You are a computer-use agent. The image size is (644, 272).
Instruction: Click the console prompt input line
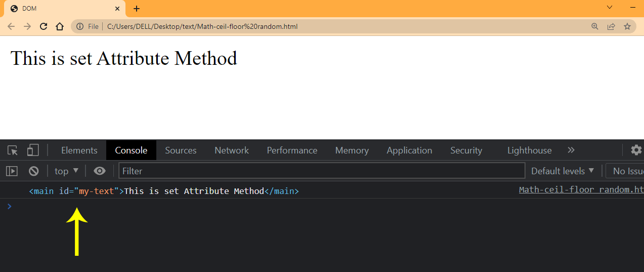point(324,206)
